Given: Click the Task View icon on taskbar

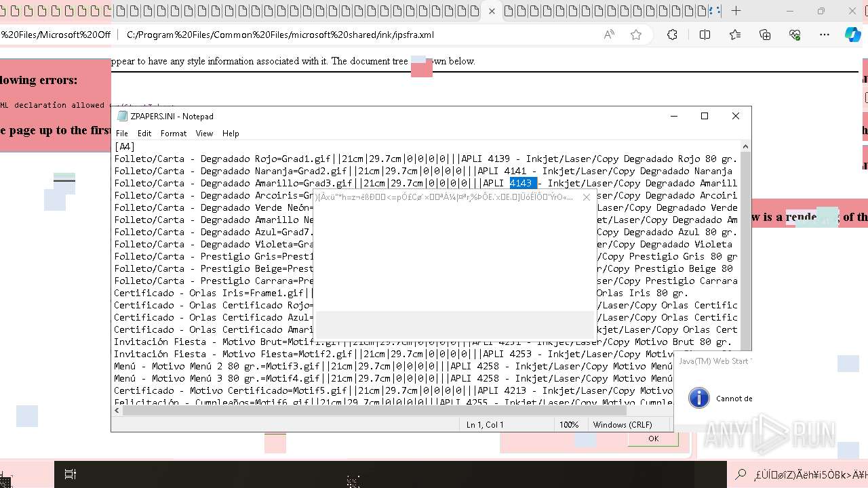Looking at the screenshot, I should point(70,474).
